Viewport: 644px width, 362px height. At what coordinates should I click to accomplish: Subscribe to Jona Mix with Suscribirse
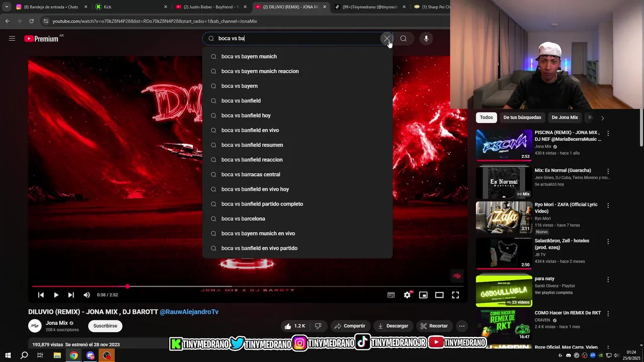(x=105, y=326)
